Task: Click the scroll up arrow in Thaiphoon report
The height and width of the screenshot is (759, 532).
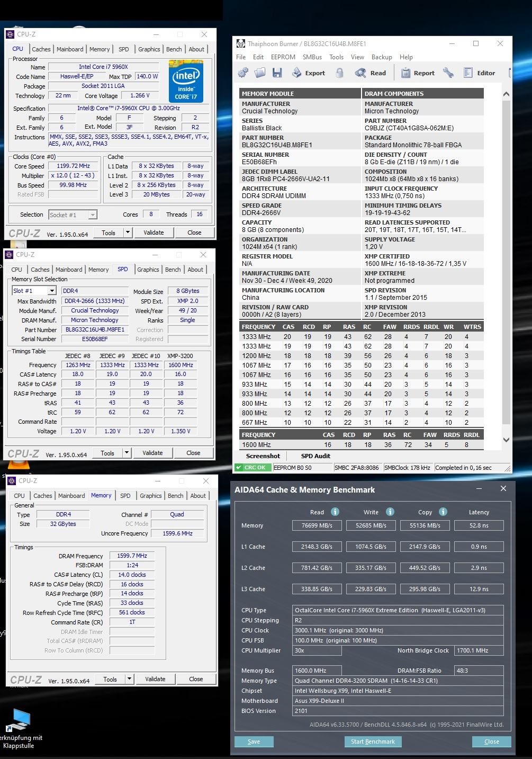Action: coord(506,94)
